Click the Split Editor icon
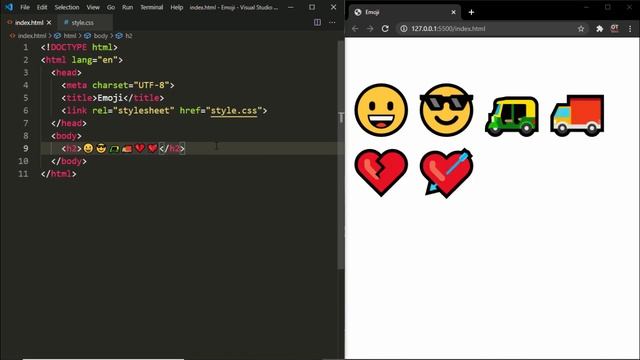 tap(317, 22)
